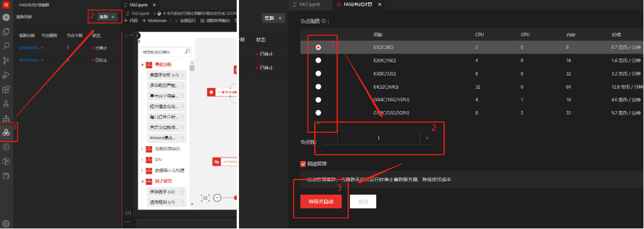Increase node count with plus stepper
The height and width of the screenshot is (229, 644).
(427, 138)
